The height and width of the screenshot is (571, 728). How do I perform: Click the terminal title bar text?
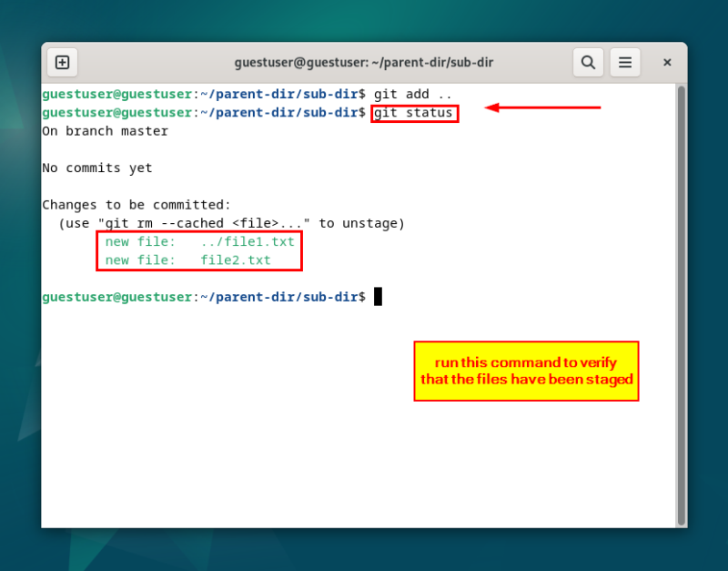[364, 62]
